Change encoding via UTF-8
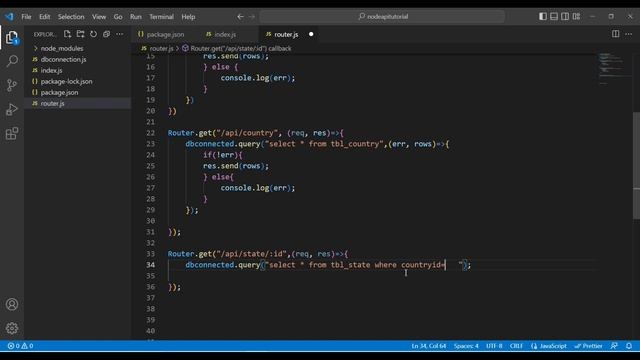Image resolution: width=640 pixels, height=360 pixels. (494, 346)
